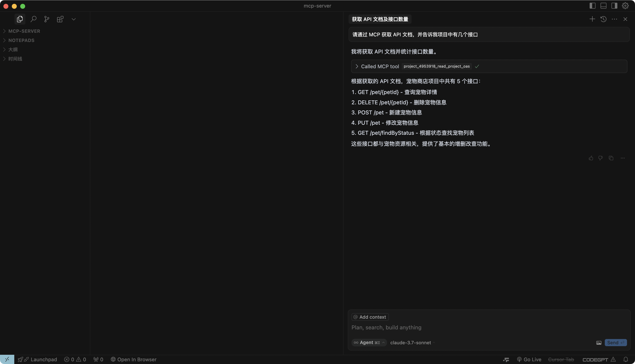Image resolution: width=635 pixels, height=364 pixels.
Task: Open the Agent mode selector
Action: (369, 343)
